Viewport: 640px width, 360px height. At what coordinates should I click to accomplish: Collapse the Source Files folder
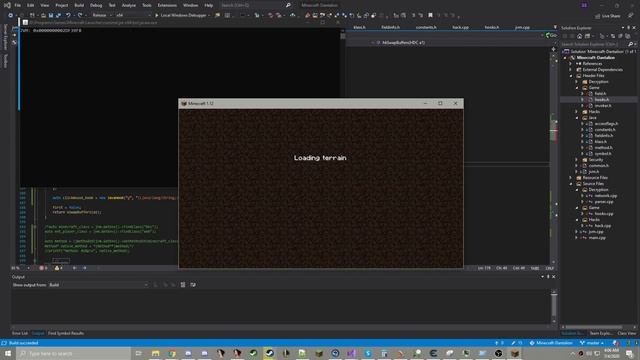click(571, 184)
